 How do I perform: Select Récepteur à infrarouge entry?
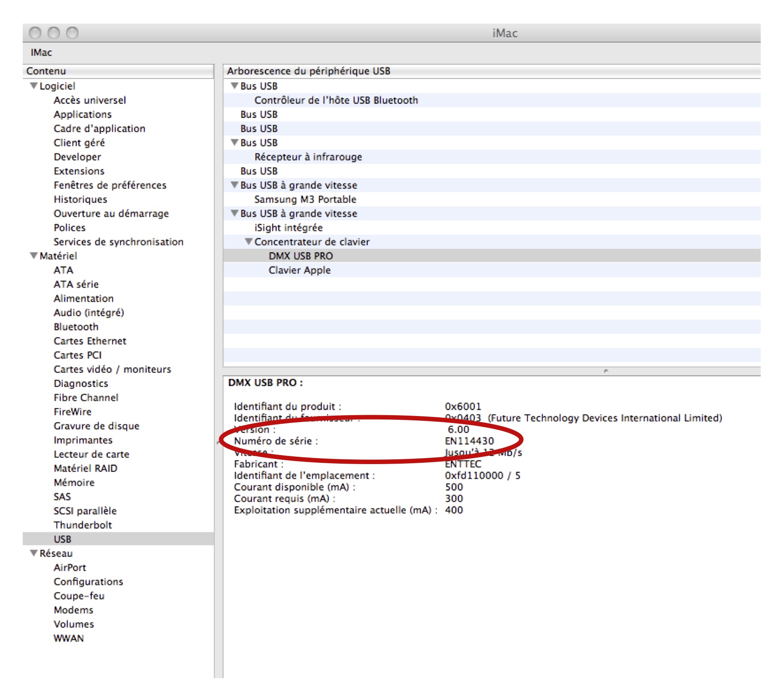308,157
